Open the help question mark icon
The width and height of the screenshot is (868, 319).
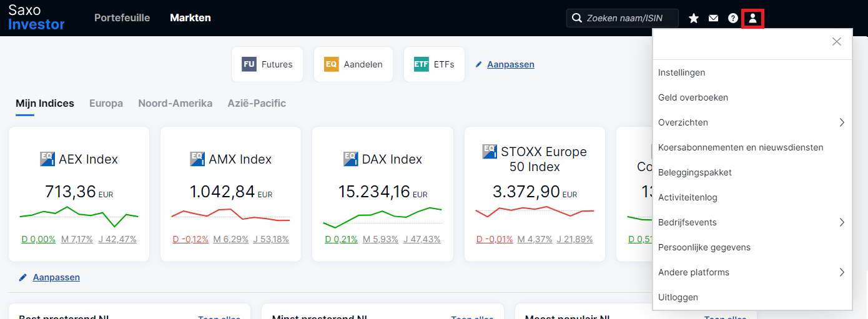tap(733, 19)
